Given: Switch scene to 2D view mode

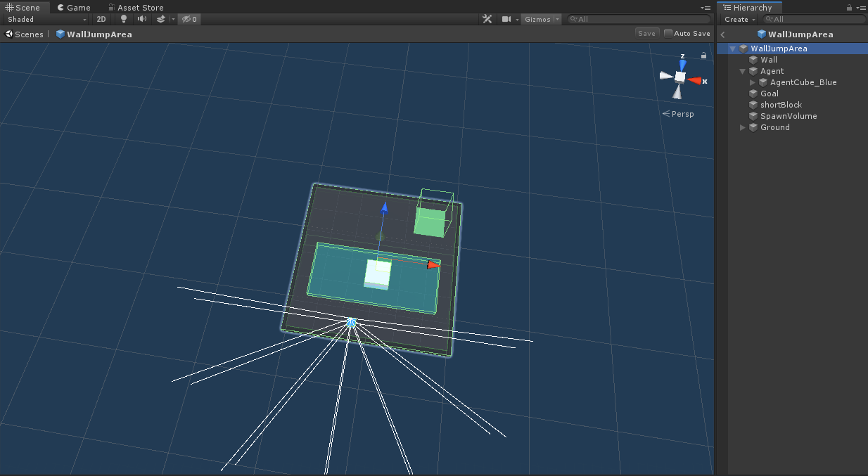Looking at the screenshot, I should pos(101,19).
